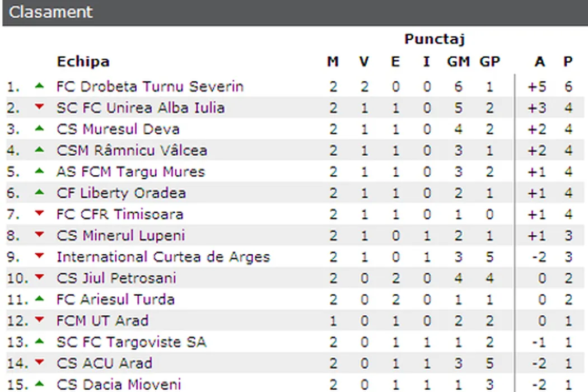
Task: Click red down arrow beside CS Jiul Petrosani
Action: click(39, 277)
